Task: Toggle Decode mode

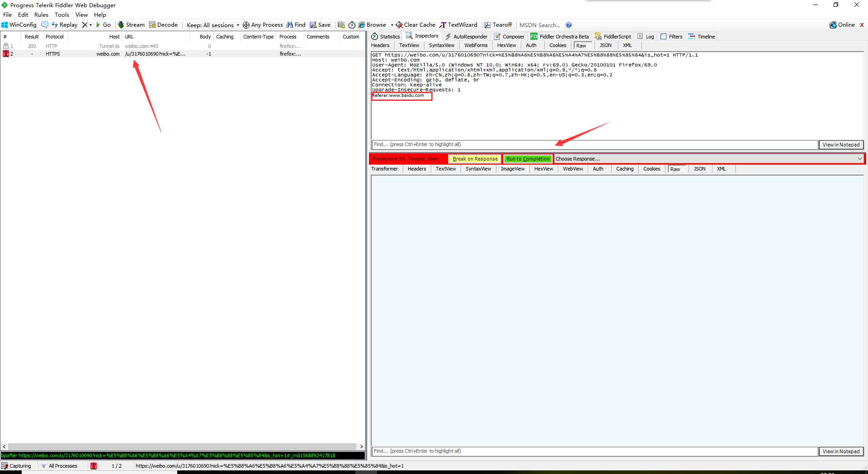Action: click(x=163, y=25)
